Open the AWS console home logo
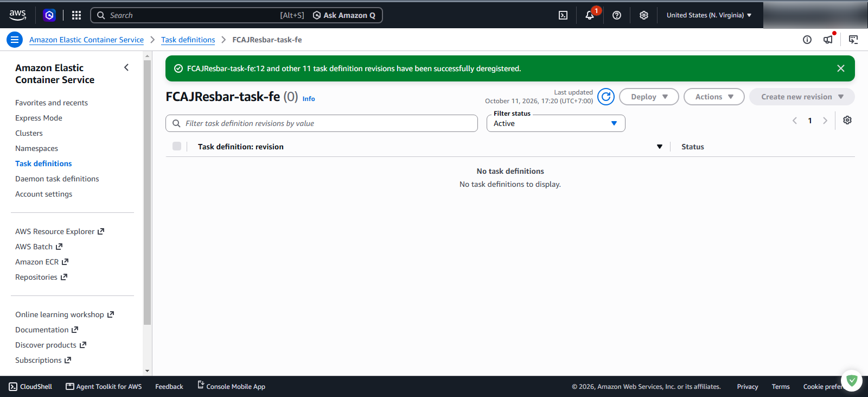 (17, 15)
